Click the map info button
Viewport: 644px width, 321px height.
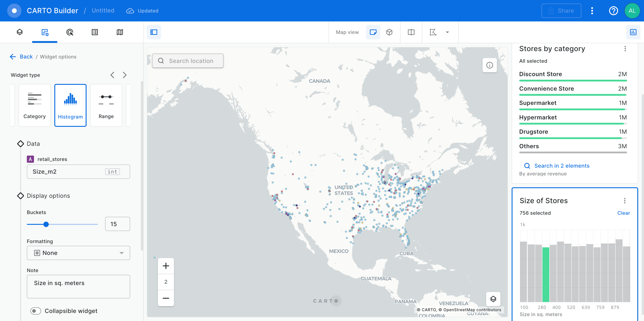click(489, 65)
